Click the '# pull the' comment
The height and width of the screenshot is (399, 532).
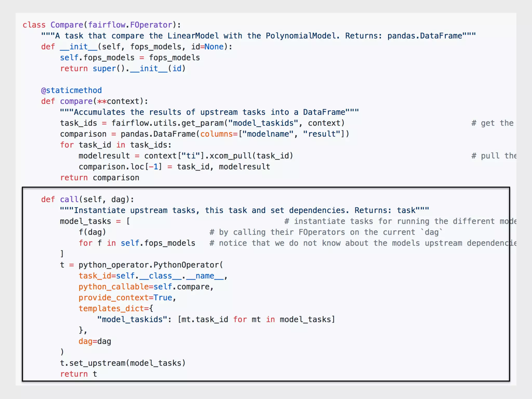(494, 156)
